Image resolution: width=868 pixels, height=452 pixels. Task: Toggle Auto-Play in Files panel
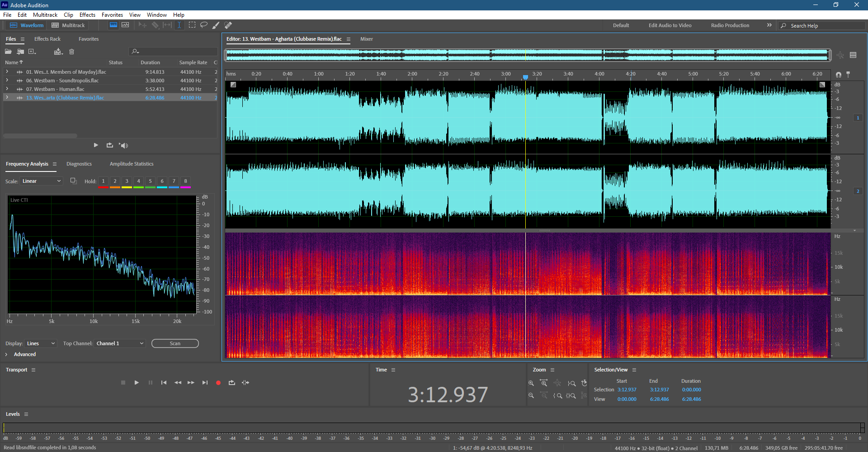(x=123, y=145)
